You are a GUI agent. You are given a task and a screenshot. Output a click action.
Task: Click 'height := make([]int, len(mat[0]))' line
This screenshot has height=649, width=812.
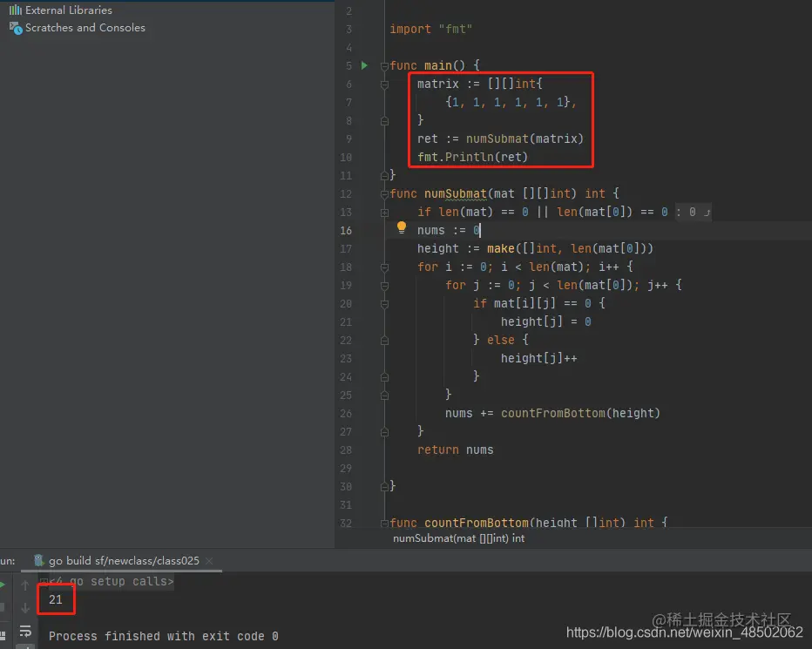coord(535,248)
